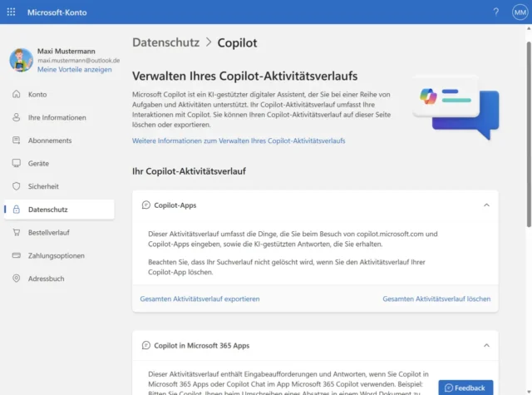Click the vertical scrollbar thumb

pyautogui.click(x=529, y=134)
